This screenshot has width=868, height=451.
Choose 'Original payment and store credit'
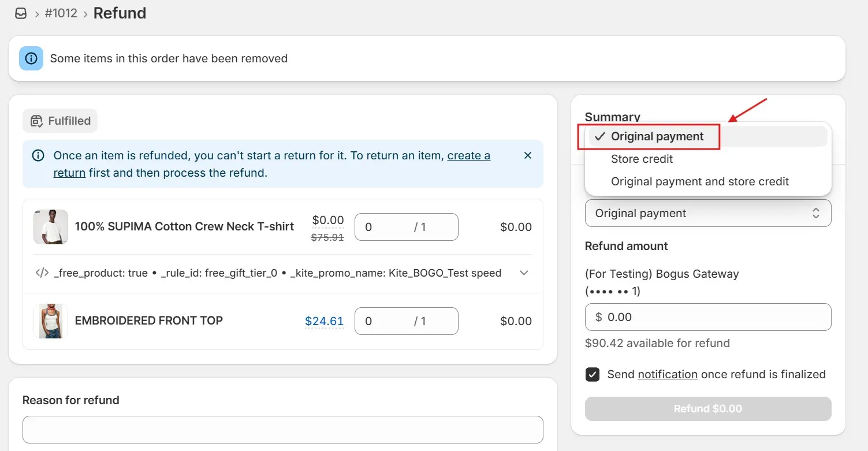tap(708, 181)
